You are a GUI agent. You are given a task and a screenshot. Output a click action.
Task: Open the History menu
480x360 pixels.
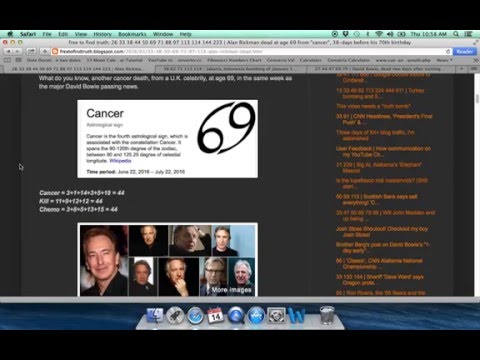pos(102,34)
